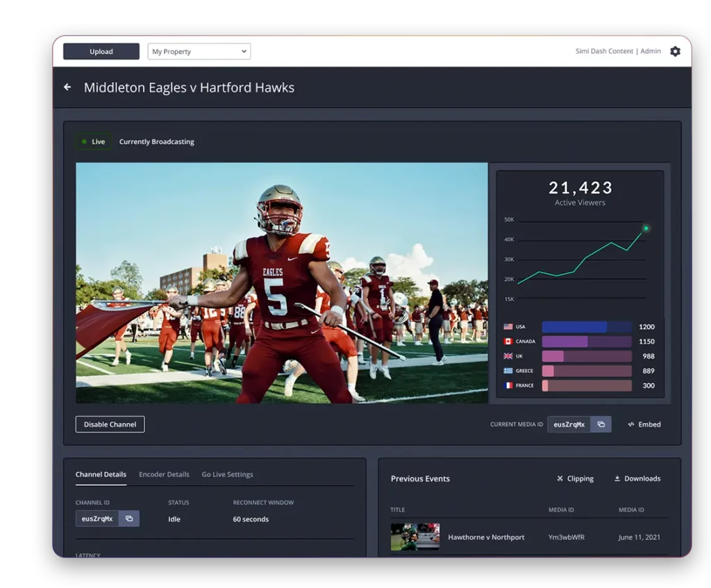Click the TITLE column header
This screenshot has height=588, width=711.
click(x=398, y=510)
